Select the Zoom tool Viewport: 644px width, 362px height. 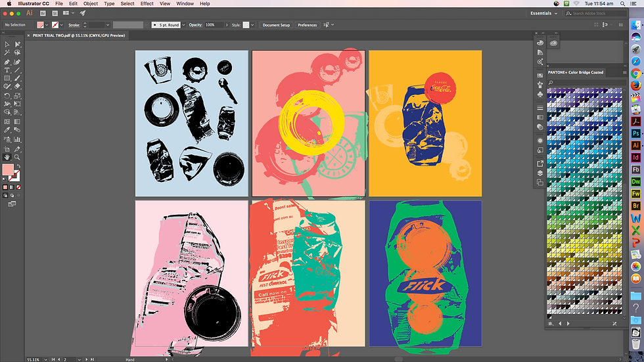pos(17,157)
